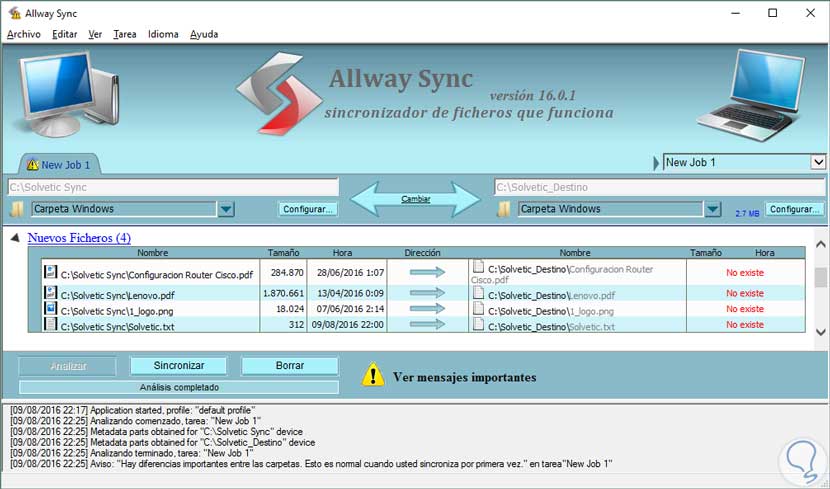Open the Nuevos Ficheros (4) link
The width and height of the screenshot is (830, 489).
(x=79, y=238)
